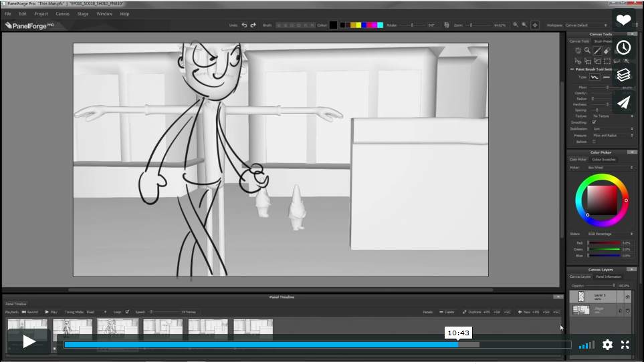Select the Paint Brush tool

coord(597,50)
